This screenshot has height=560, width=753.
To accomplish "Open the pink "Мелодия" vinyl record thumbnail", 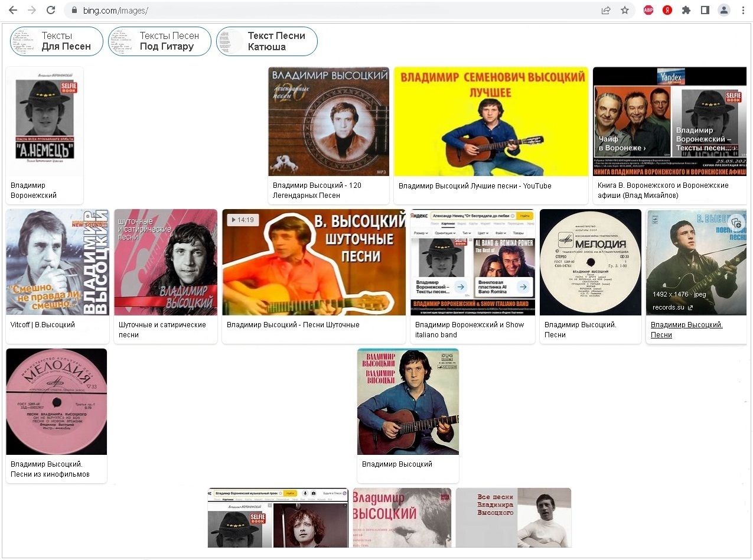I will [57, 402].
